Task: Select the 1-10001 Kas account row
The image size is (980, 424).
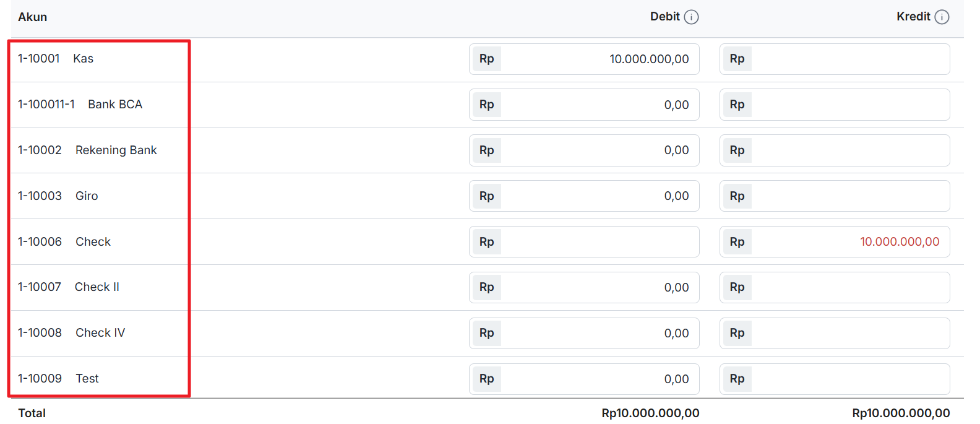Action: click(56, 59)
